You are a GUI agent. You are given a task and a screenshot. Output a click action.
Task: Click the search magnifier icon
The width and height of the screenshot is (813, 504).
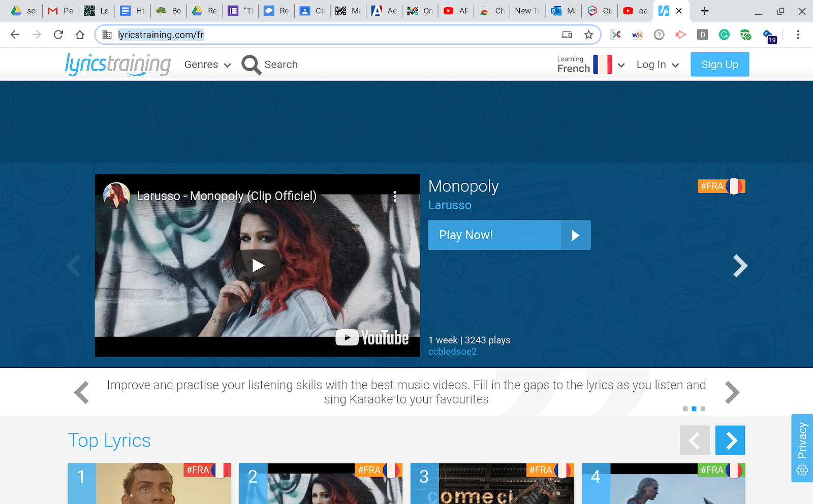click(x=251, y=65)
